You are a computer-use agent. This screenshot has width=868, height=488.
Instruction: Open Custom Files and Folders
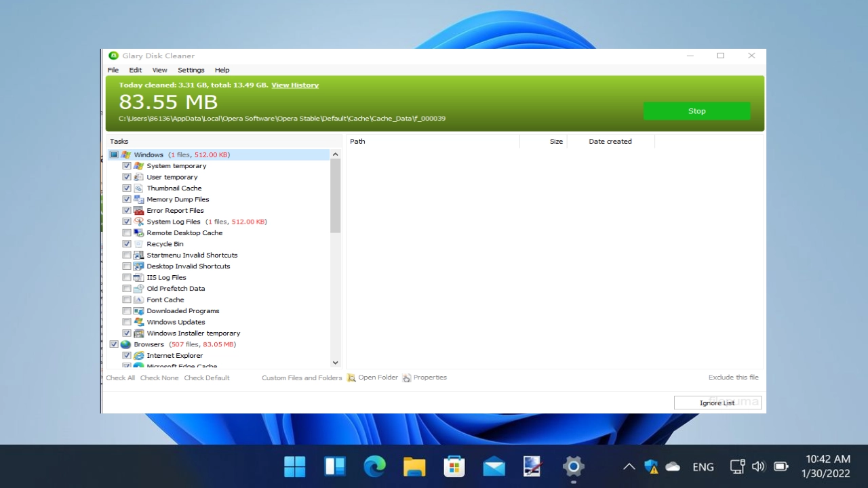[x=302, y=378]
